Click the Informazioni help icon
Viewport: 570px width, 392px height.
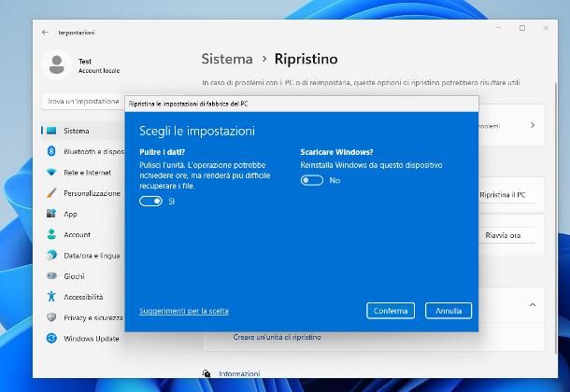(x=207, y=373)
